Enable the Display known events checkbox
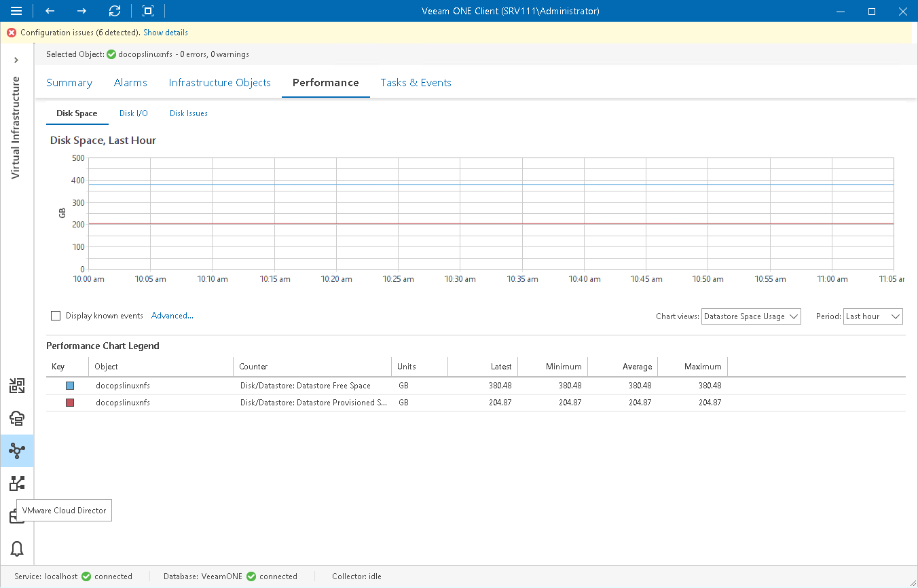Screen dimensions: 918x588 coord(55,315)
